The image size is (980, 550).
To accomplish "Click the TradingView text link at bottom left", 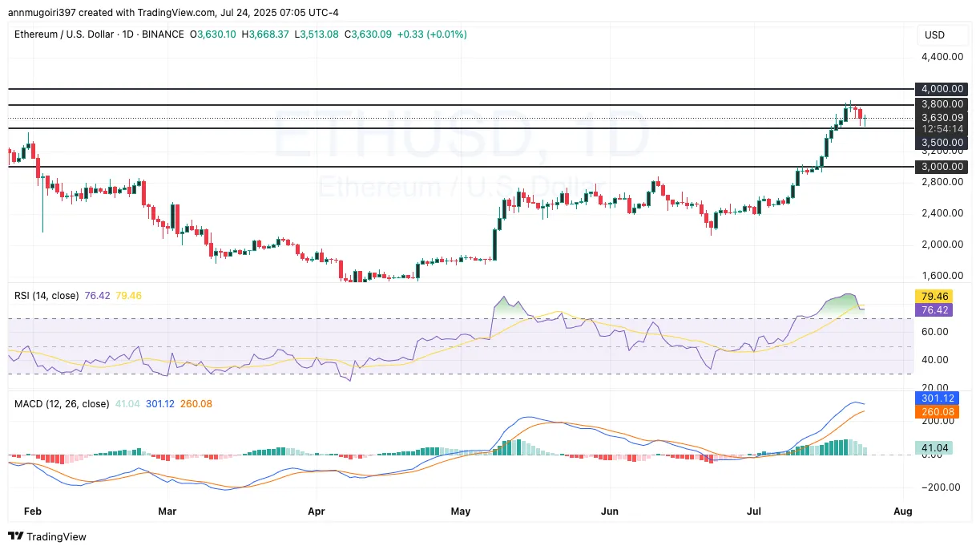I will point(57,536).
